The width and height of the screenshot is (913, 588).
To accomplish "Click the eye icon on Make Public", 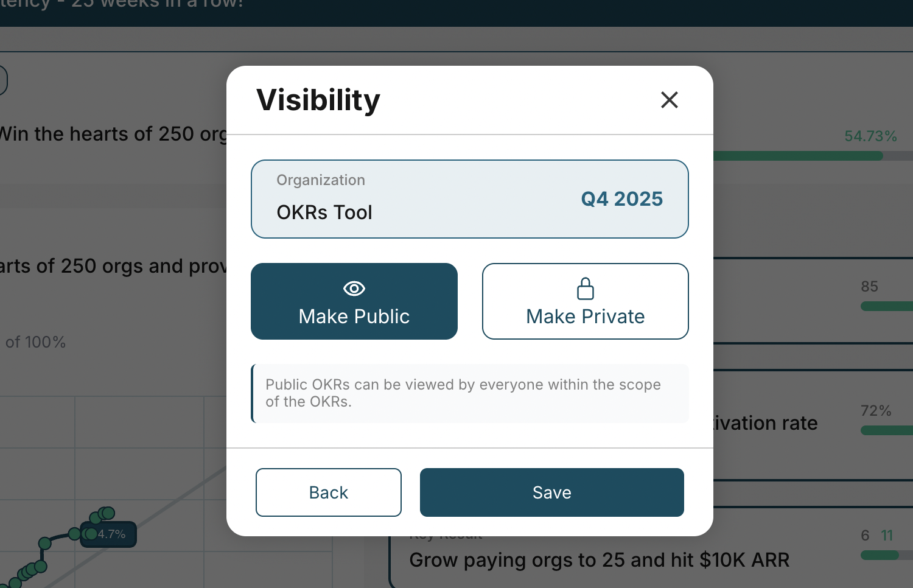I will click(354, 289).
